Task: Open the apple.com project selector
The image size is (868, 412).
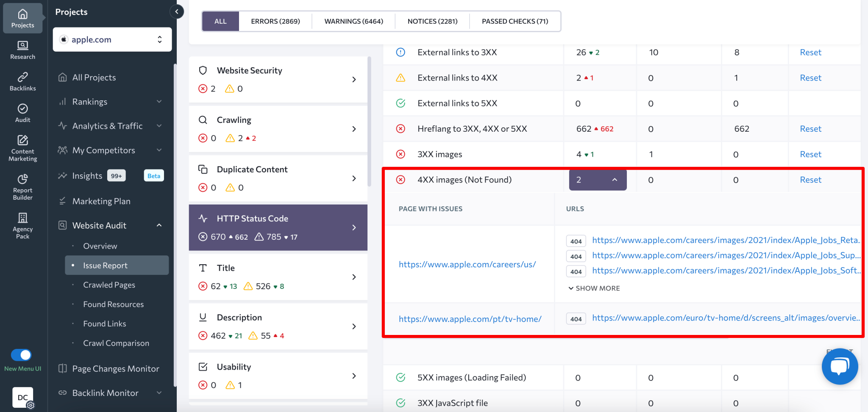Action: [x=112, y=39]
